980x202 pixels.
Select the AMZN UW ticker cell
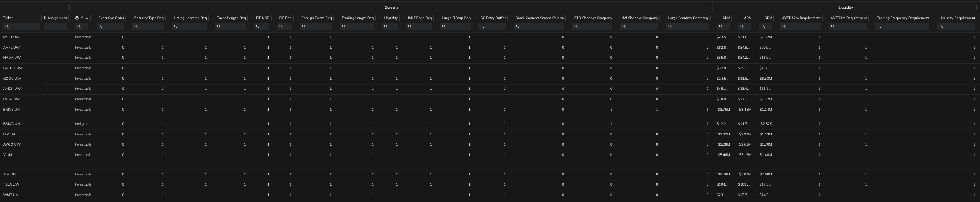pos(12,89)
